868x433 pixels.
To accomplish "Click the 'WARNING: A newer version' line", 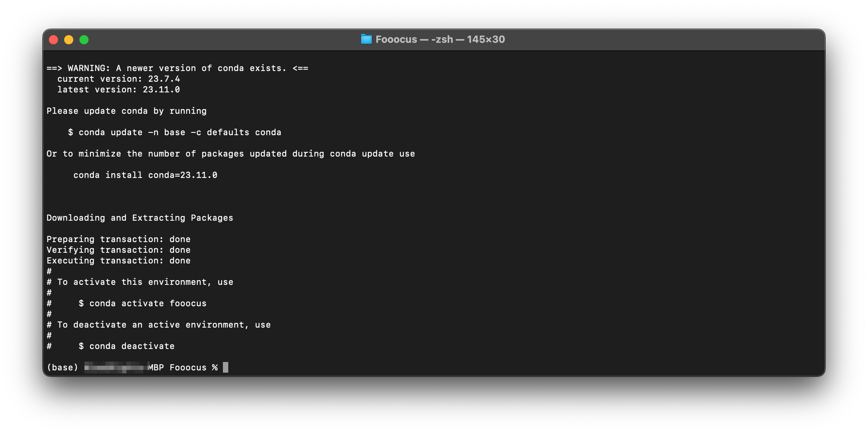I will pos(177,68).
